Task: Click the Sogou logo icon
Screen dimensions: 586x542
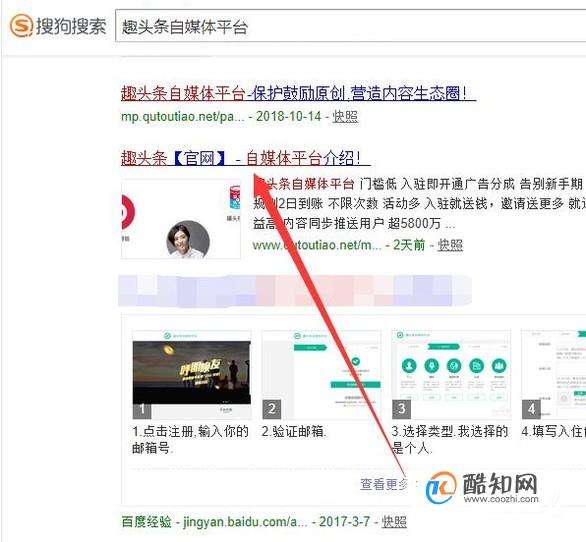Action: [x=22, y=26]
